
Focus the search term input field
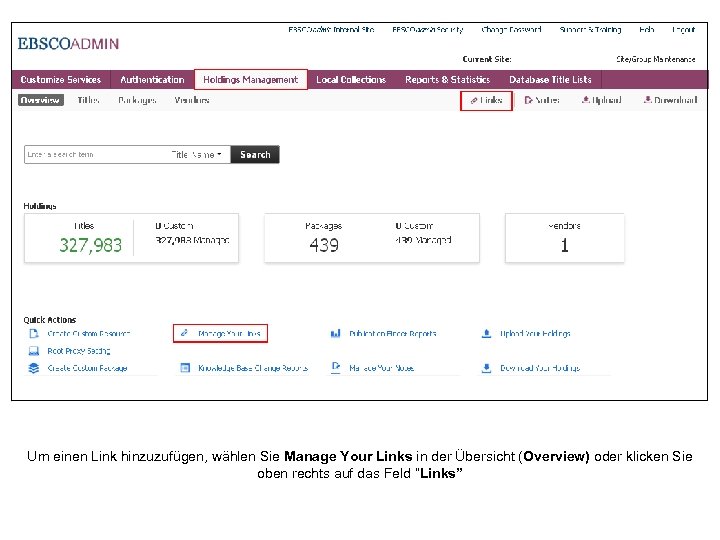[x=96, y=155]
